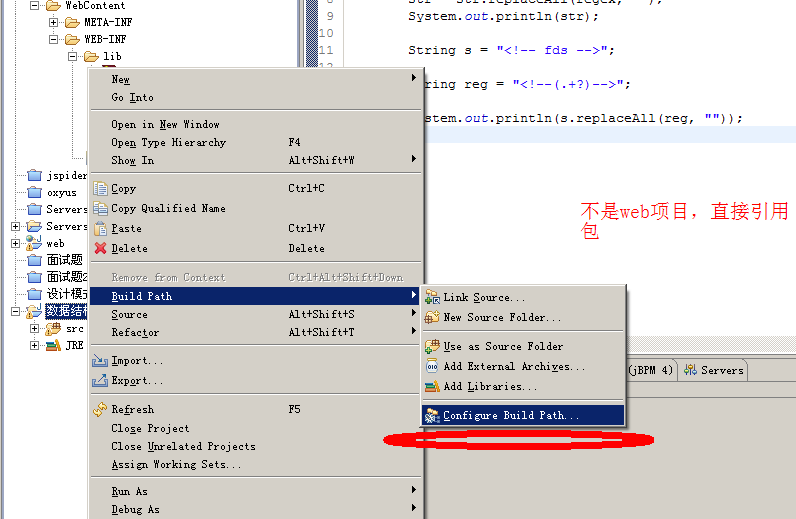Viewport: 796px width, 519px height.
Task: Open the Debug As submenu
Action: click(x=256, y=509)
